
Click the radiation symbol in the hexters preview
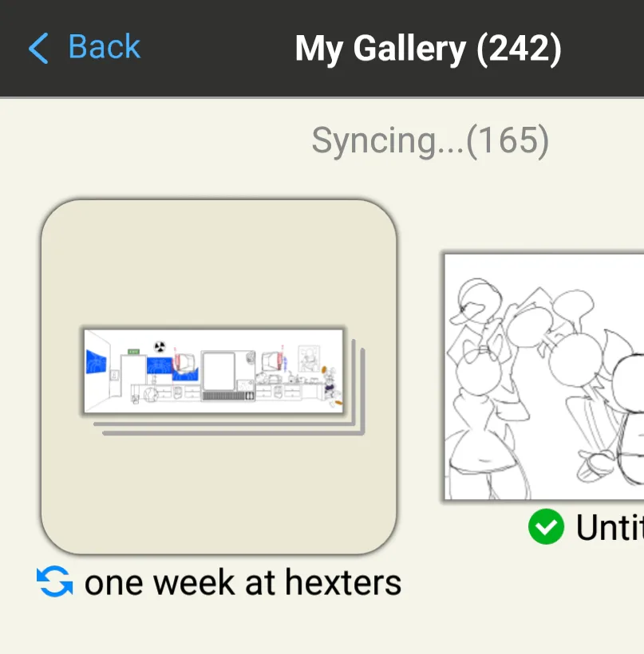[x=160, y=347]
